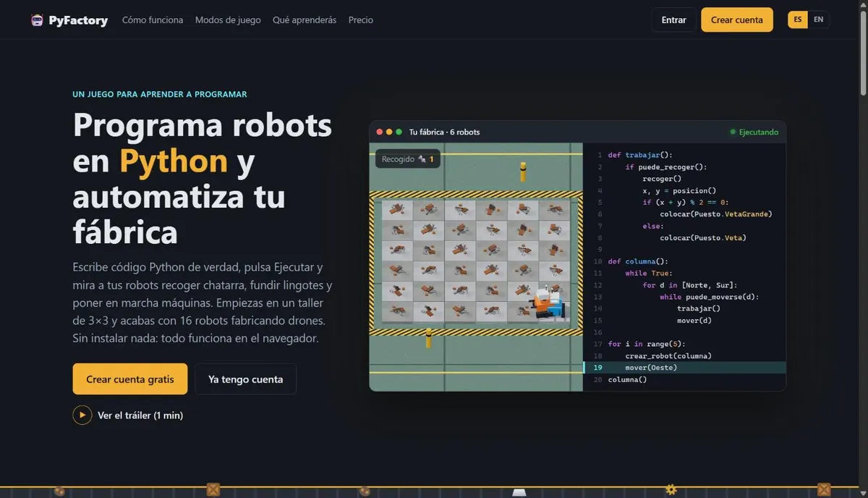Screen dimensions: 868x498
Task: Click the green Ejecutando status indicator
Action: (x=754, y=132)
